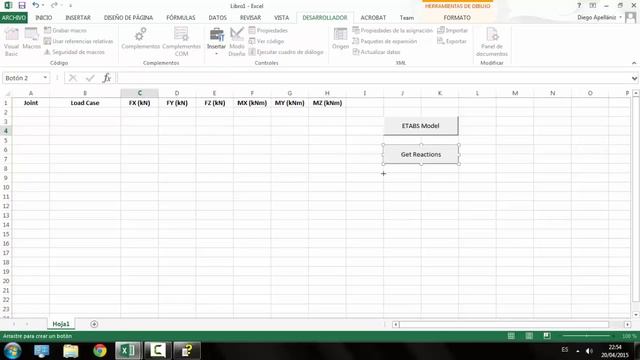Open Panel de documentos
The image size is (640, 360).
492,42
